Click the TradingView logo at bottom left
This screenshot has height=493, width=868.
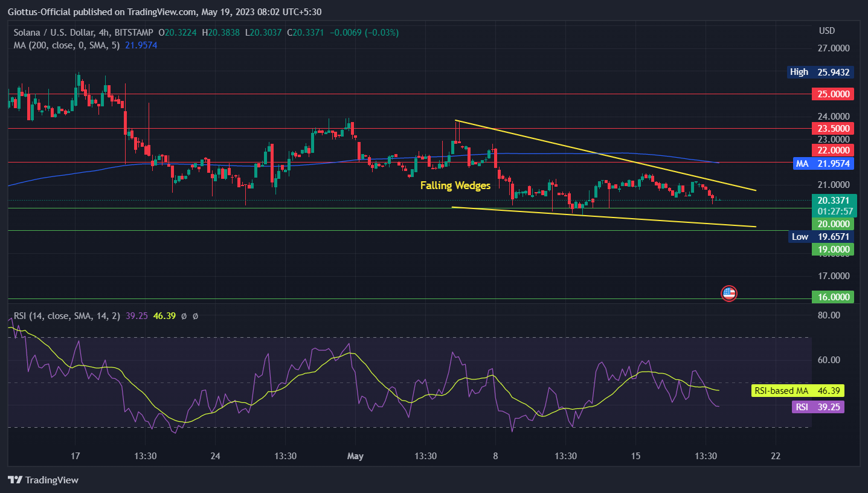pyautogui.click(x=43, y=480)
